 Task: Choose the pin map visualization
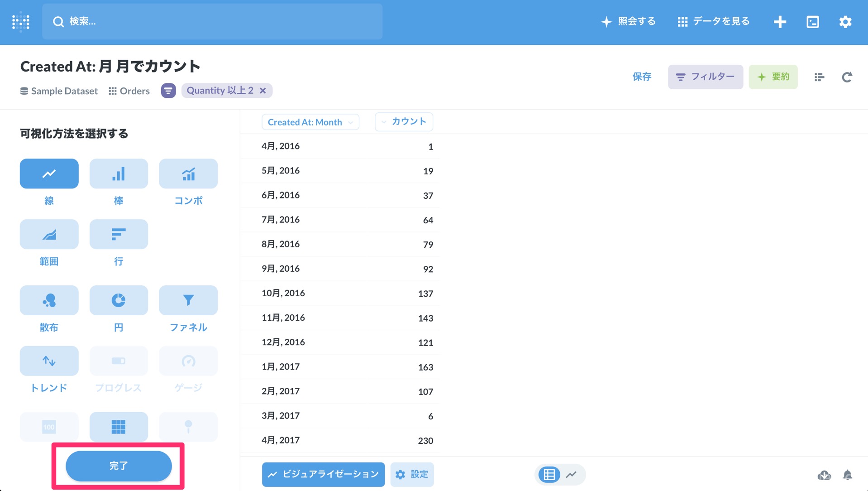pyautogui.click(x=188, y=426)
